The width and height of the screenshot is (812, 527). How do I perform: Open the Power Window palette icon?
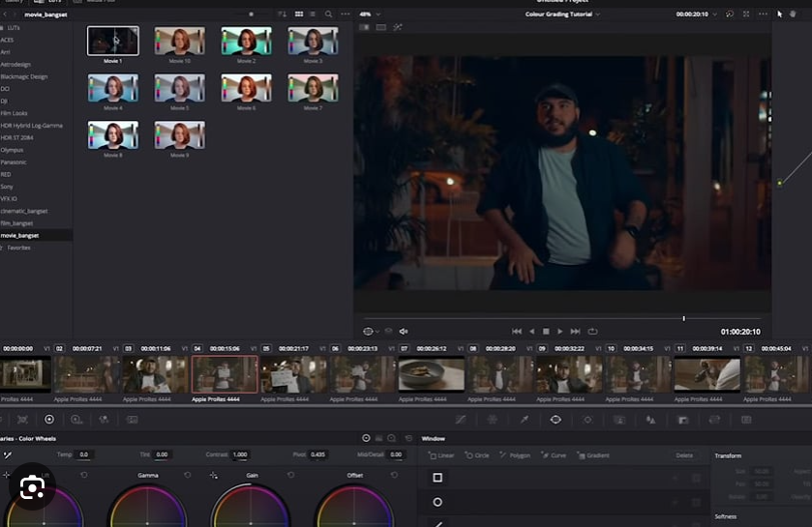click(x=556, y=420)
